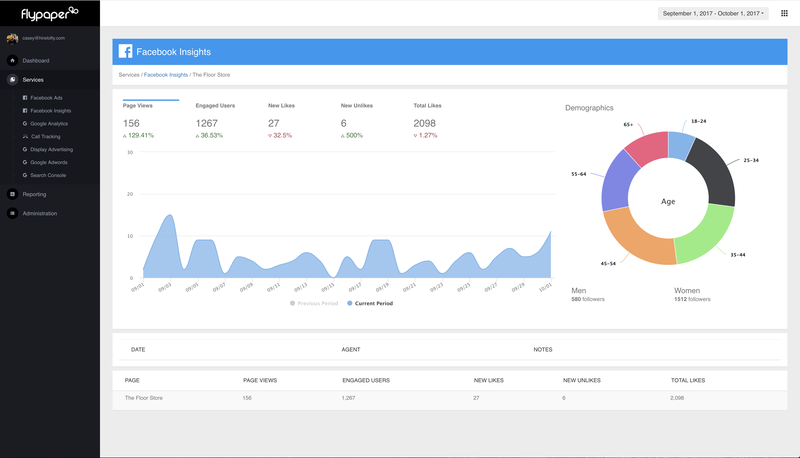Open the user avatar for casey@hirelofty.com

[x=12, y=38]
